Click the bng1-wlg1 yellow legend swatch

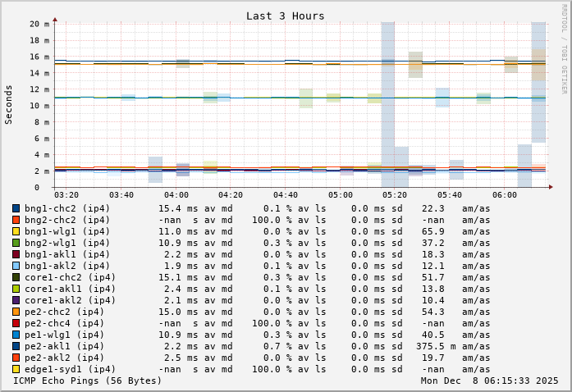pyautogui.click(x=16, y=231)
